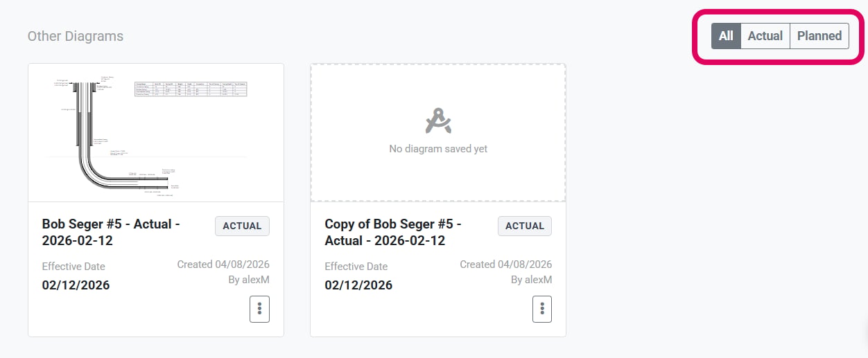Filter diagrams to Actual only

[765, 36]
